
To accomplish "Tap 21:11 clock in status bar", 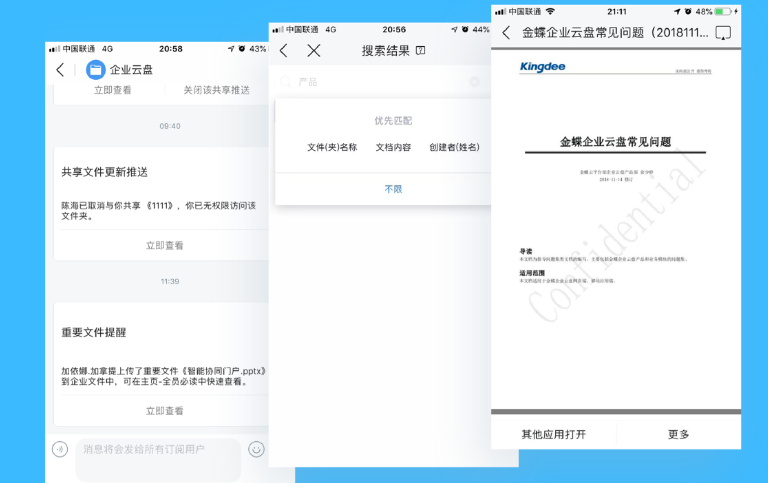I will coord(617,11).
